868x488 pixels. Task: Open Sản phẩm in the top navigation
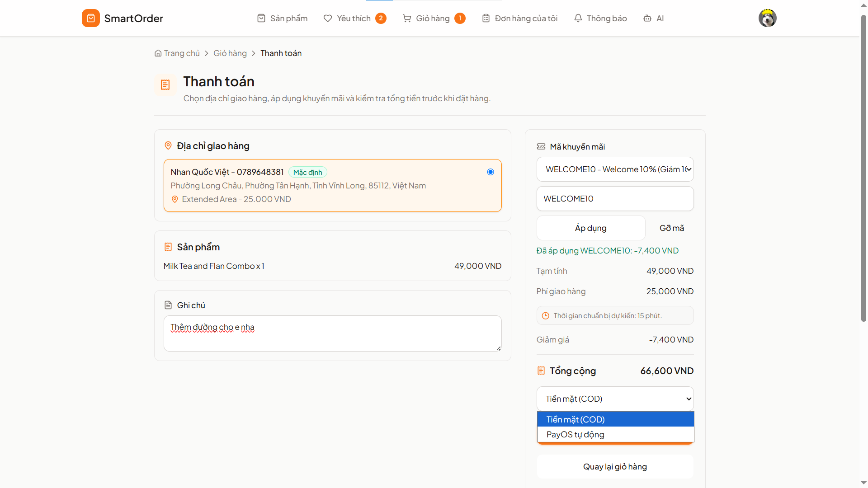pos(282,18)
